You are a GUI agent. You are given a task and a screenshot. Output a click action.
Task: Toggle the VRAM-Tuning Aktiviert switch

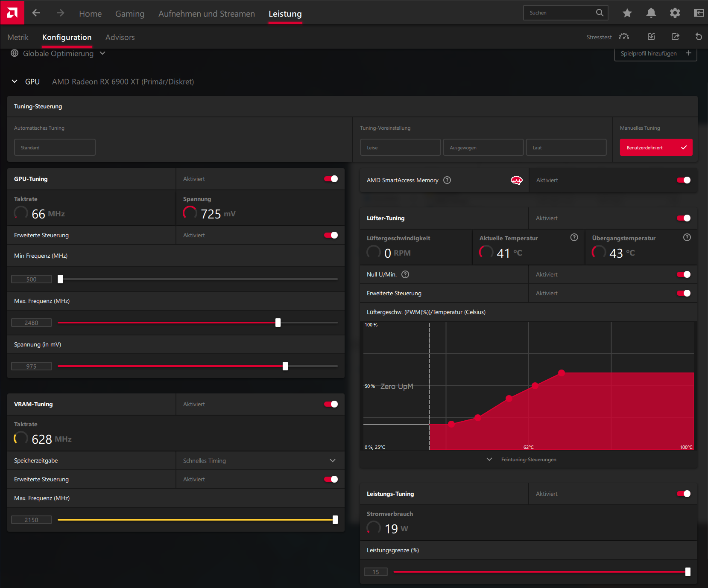click(331, 404)
